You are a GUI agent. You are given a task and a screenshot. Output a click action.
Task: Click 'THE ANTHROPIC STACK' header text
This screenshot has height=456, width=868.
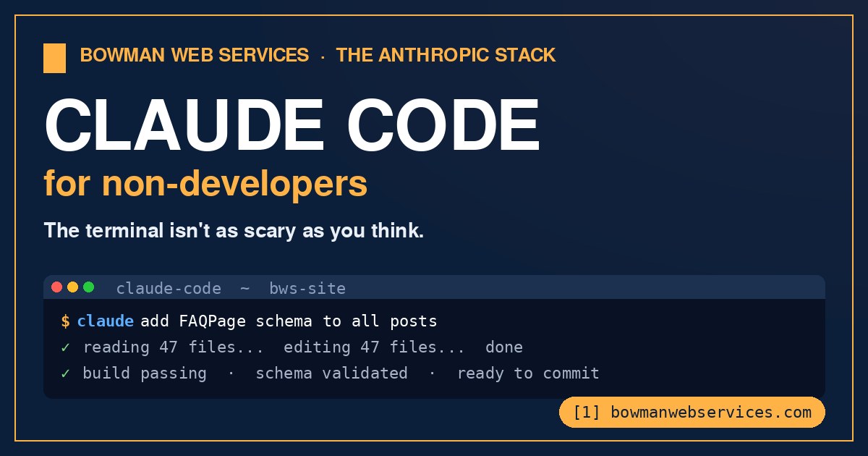(446, 55)
